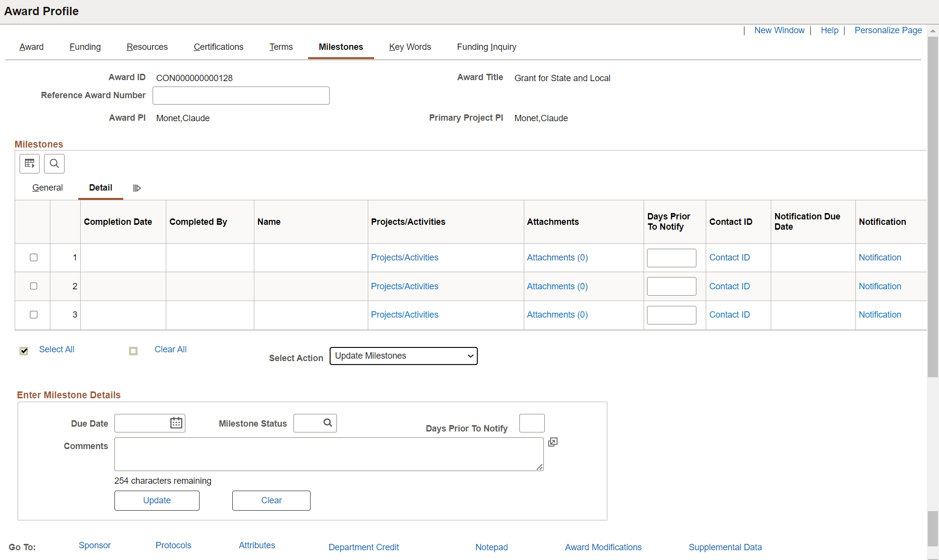Click the Update button
Viewport: 939px width, 560px height.
click(157, 500)
